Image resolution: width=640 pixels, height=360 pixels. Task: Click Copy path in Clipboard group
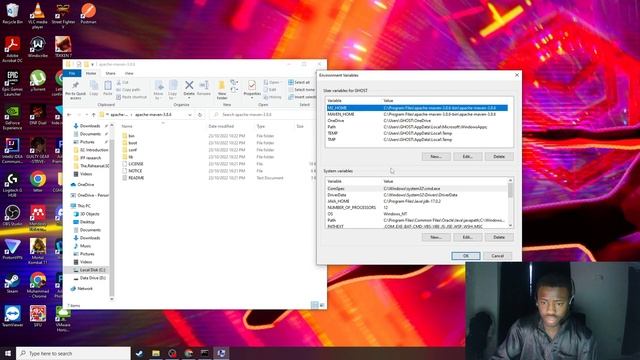tap(128, 90)
